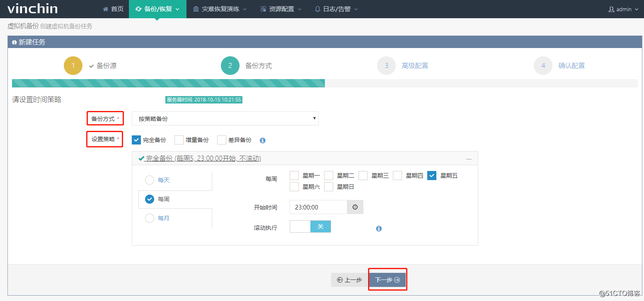Toggle the 滚动执行 switch
This screenshot has height=301, width=644.
pos(310,226)
